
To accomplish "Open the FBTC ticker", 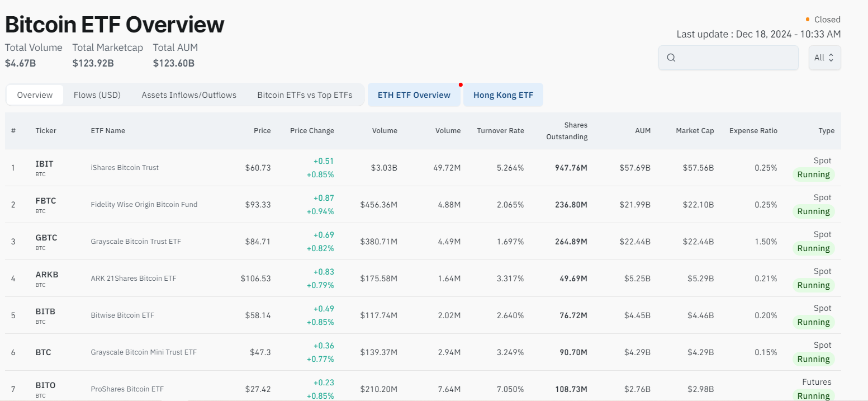I will pos(46,201).
